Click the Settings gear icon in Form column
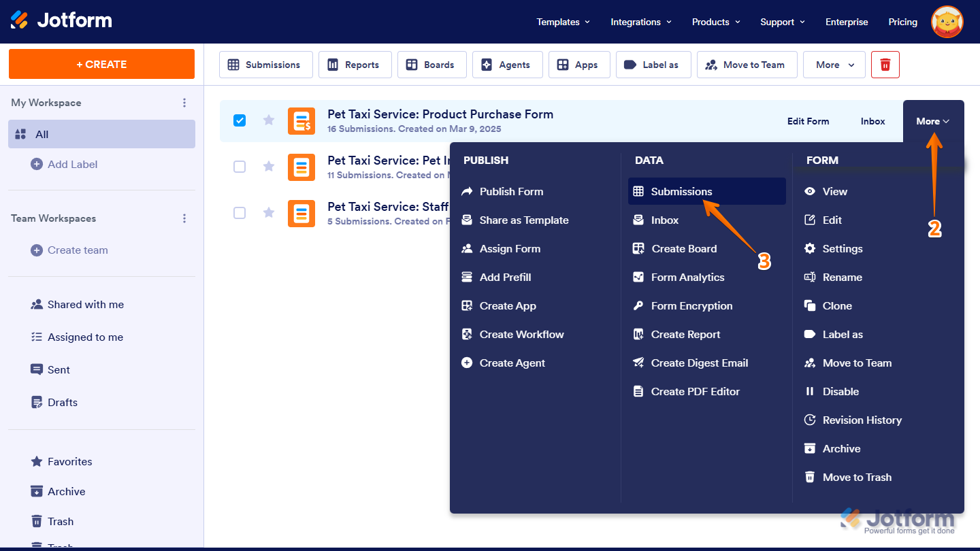Image resolution: width=980 pixels, height=551 pixels. [810, 249]
